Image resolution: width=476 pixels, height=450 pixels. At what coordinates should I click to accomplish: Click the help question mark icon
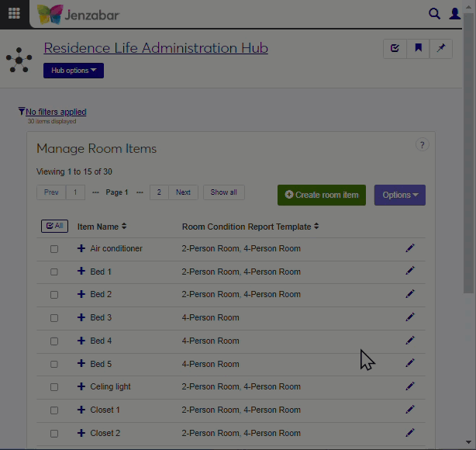tap(422, 145)
